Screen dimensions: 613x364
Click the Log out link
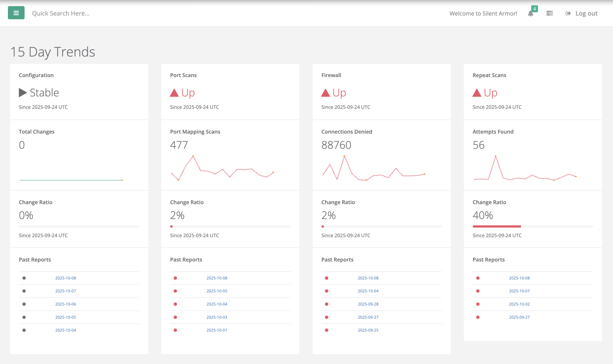[581, 13]
